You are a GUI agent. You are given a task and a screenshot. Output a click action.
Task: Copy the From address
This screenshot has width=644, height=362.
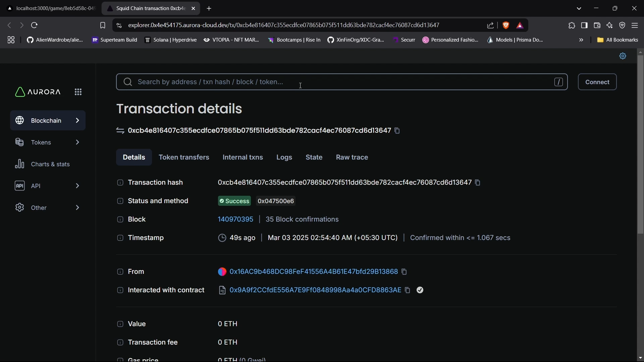tap(405, 272)
